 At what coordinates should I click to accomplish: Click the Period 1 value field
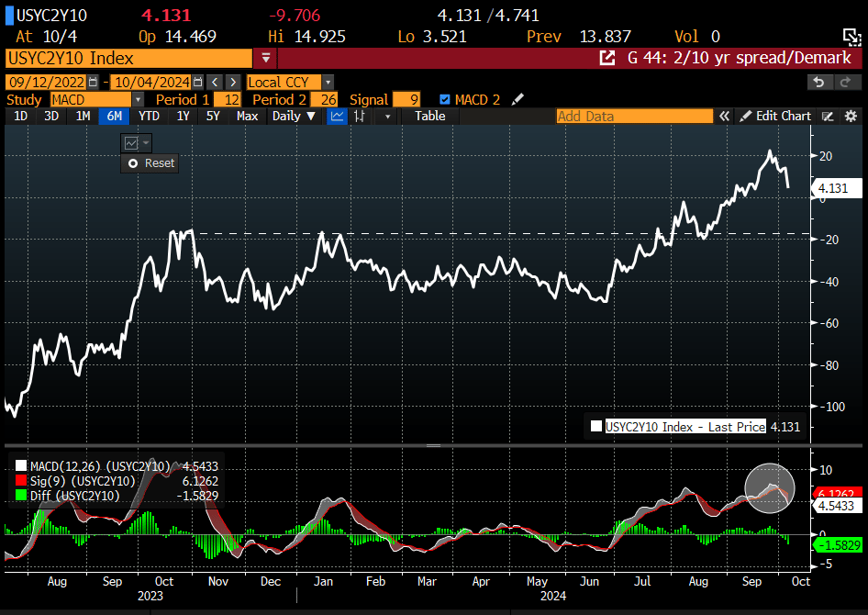click(227, 100)
